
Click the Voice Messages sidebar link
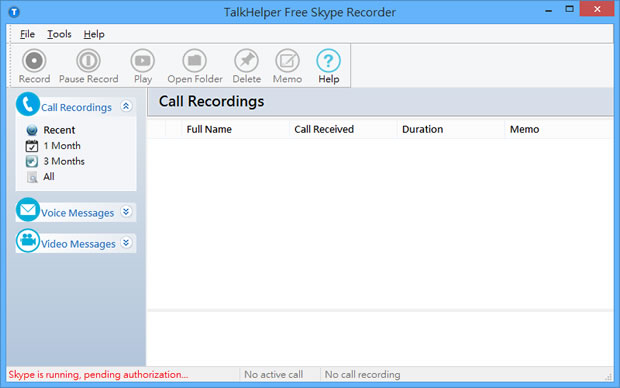click(x=78, y=213)
